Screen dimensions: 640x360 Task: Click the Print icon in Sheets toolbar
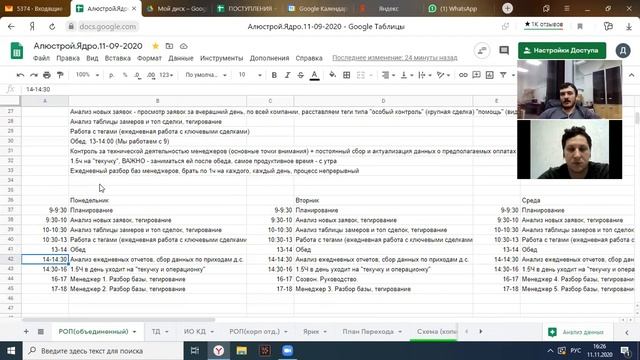tap(47, 75)
